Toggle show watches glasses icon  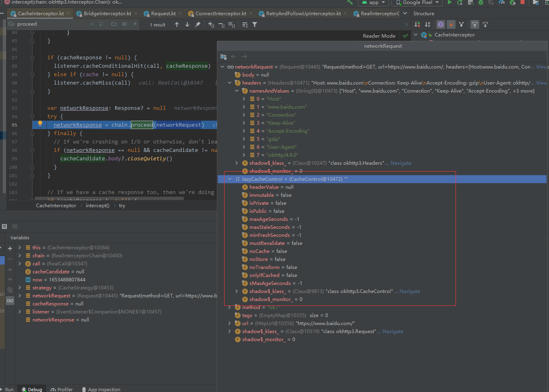10,300
